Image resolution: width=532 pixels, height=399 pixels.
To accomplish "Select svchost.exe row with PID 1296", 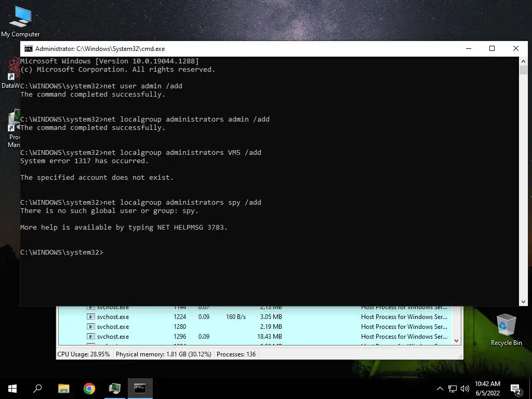I will (256, 337).
